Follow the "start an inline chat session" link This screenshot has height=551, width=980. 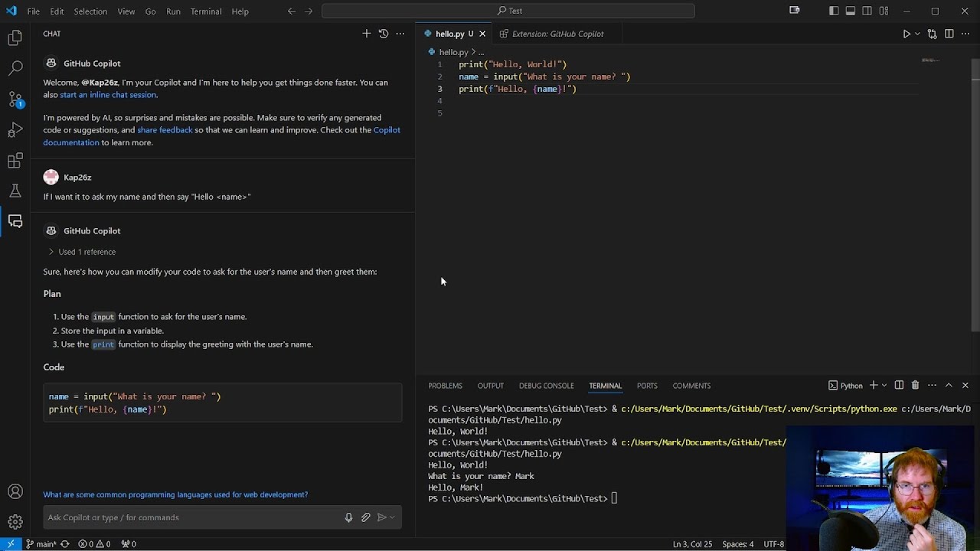coord(108,95)
